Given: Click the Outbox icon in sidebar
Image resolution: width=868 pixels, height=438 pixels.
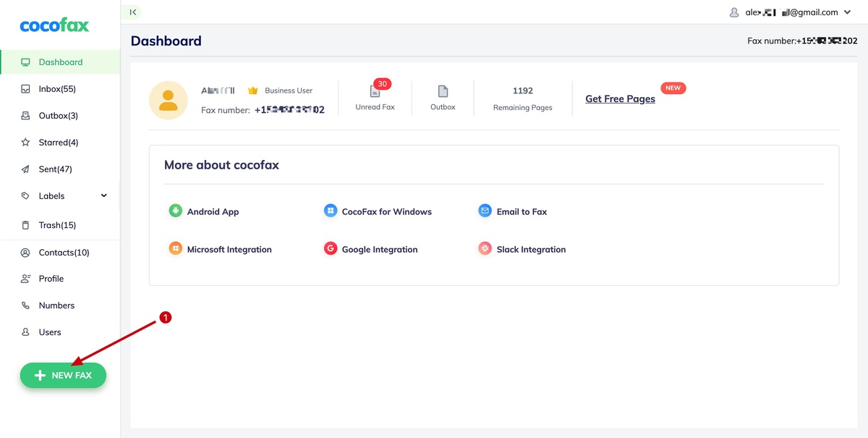Looking at the screenshot, I should click(25, 116).
